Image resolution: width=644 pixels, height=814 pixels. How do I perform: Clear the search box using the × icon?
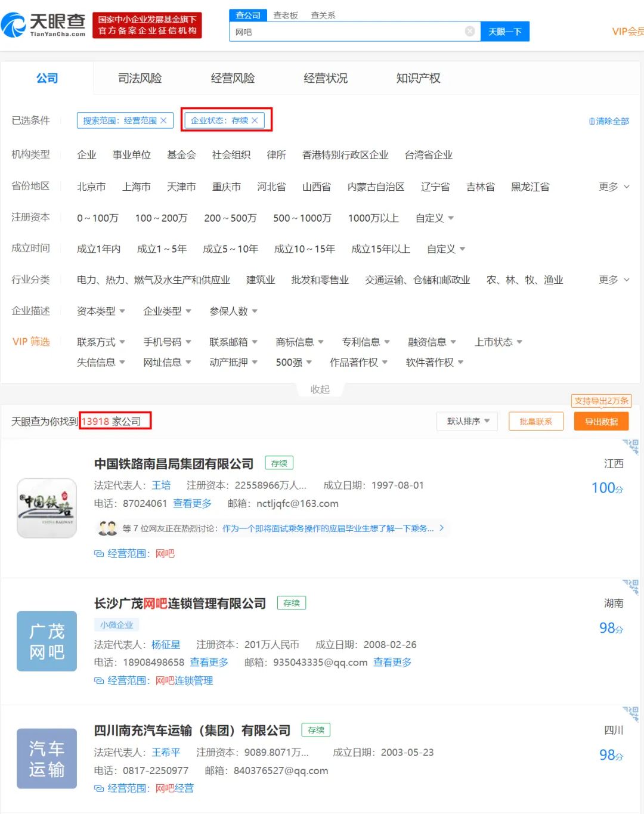[x=469, y=32]
